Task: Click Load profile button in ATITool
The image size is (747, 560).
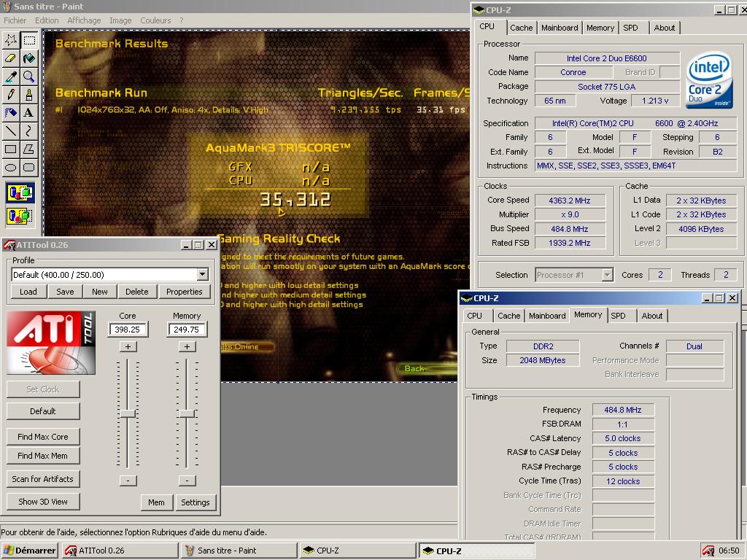Action: (28, 292)
